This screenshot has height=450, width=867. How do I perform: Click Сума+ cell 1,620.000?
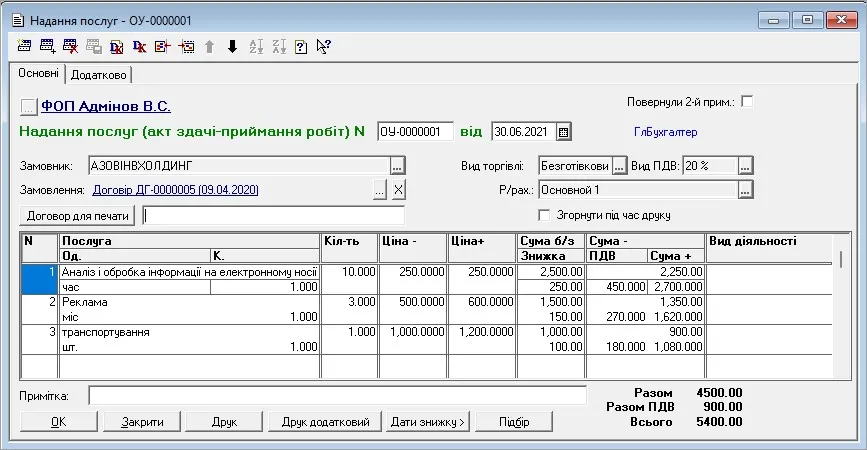click(676, 317)
